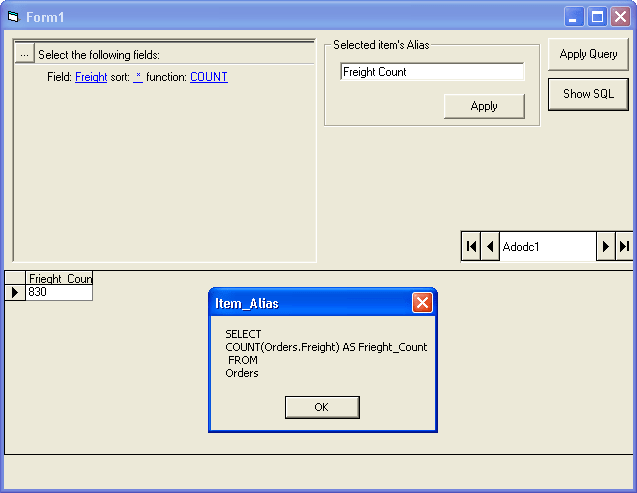The image size is (637, 493).
Task: Advance to next record in Adodc1
Action: 606,246
